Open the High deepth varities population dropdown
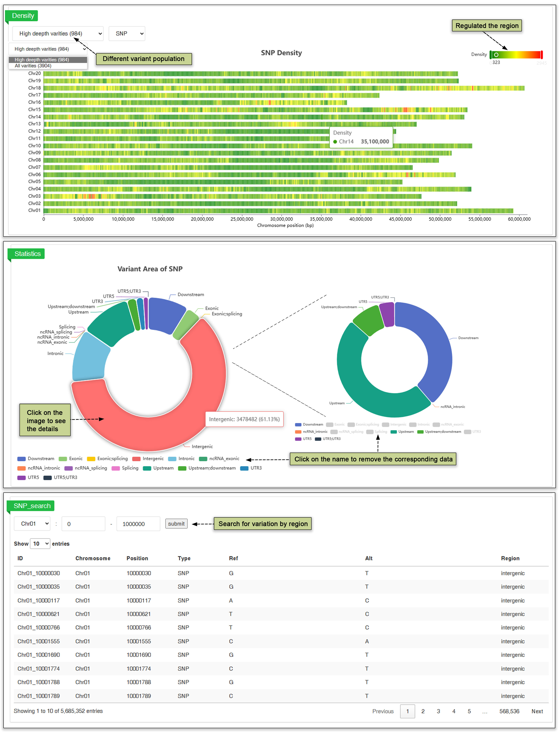560x739 pixels. pos(58,34)
